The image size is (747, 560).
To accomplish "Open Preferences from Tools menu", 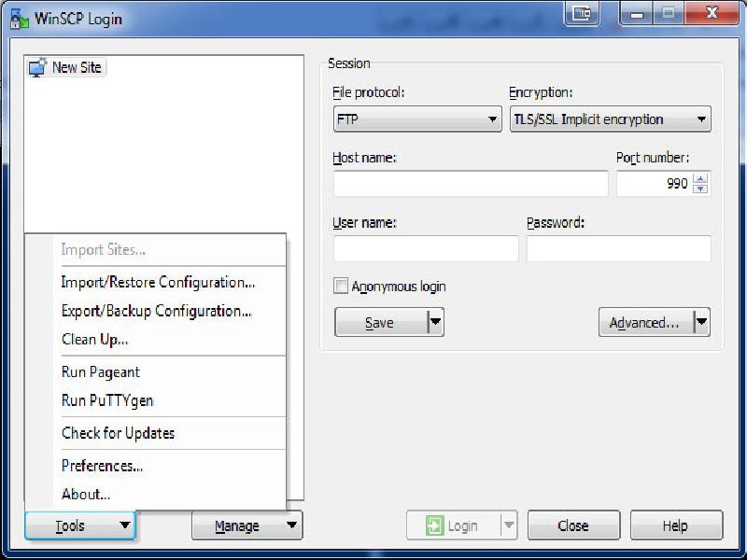I will point(102,465).
